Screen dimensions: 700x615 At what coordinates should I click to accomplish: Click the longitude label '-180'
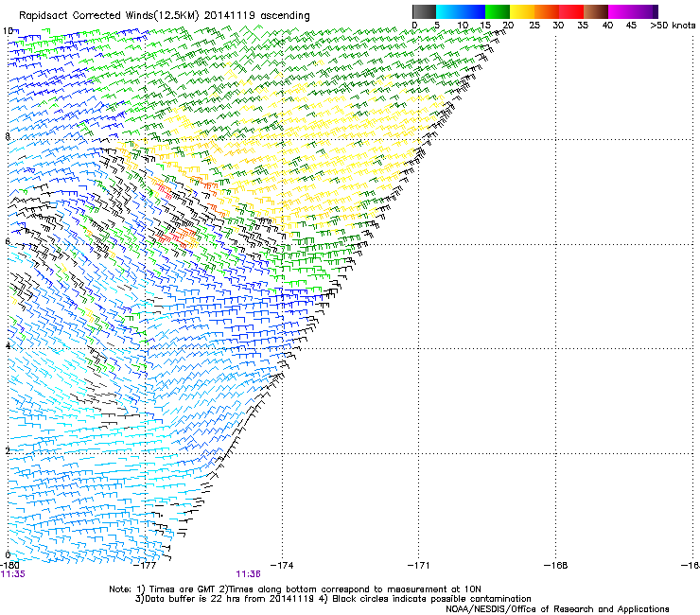point(9,566)
